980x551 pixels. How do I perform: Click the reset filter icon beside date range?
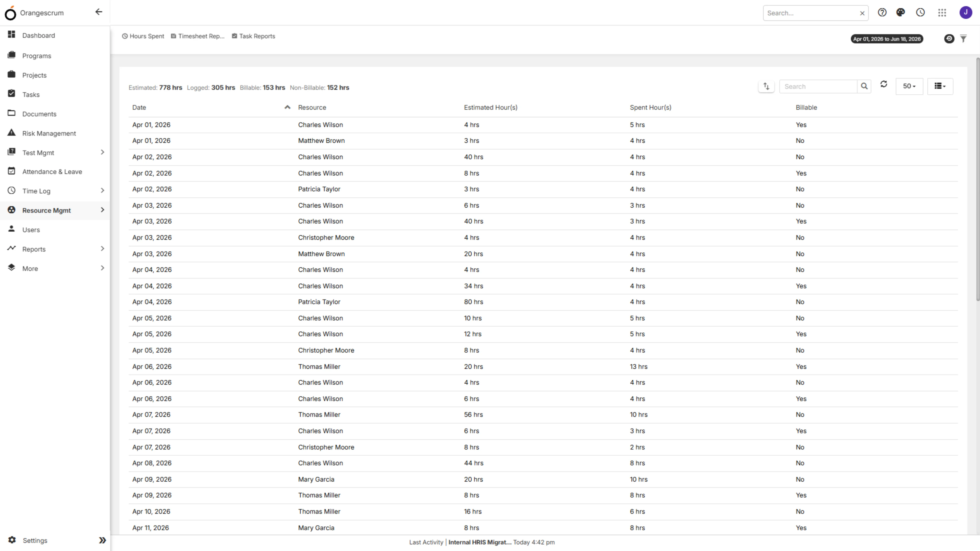point(949,39)
